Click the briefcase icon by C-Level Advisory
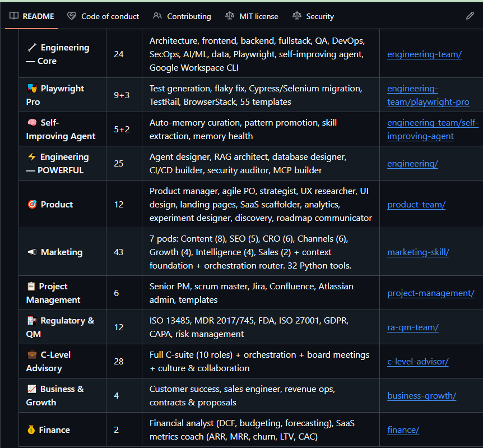483x448 pixels. [x=32, y=355]
